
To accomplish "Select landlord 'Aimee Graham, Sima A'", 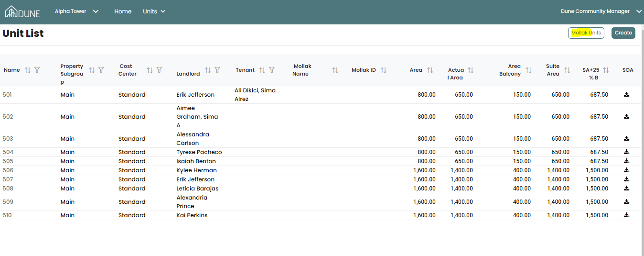I will 197,117.
